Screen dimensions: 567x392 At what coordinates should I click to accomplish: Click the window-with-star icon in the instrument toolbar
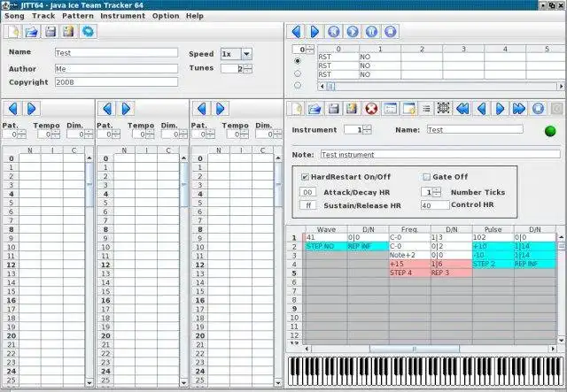point(409,108)
